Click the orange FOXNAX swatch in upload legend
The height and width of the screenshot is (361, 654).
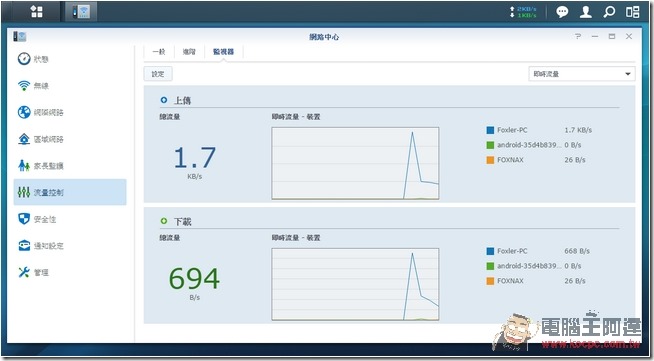coord(490,160)
